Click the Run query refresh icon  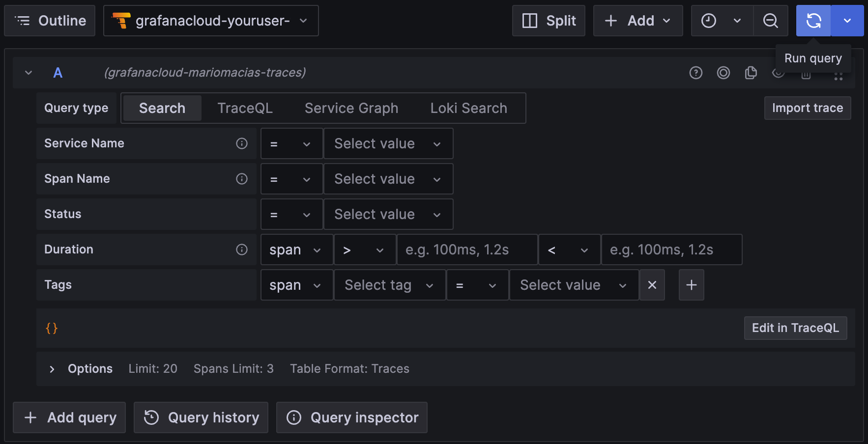813,21
